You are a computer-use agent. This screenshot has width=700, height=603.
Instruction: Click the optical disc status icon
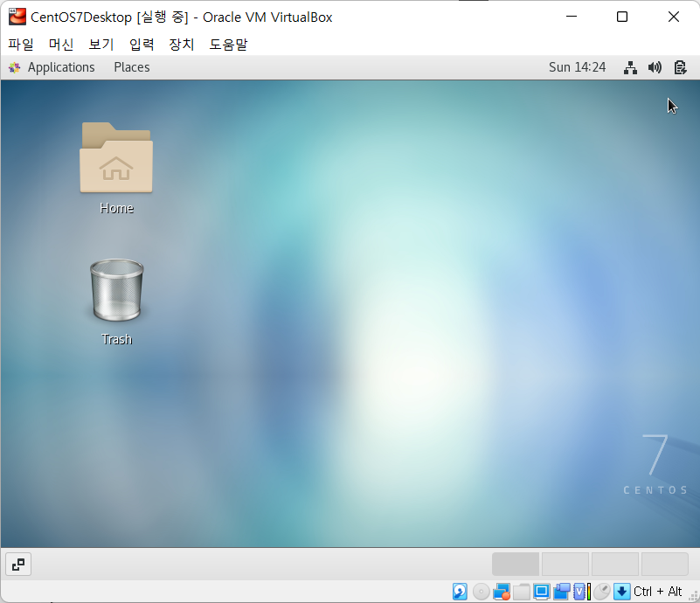[482, 592]
